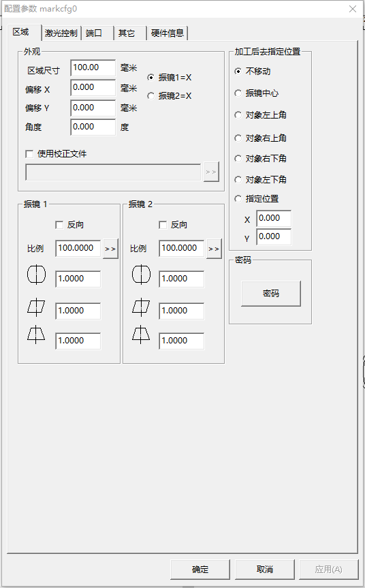Click the >> button next to 振镜 2 比例
The image size is (365, 588).
coord(214,249)
